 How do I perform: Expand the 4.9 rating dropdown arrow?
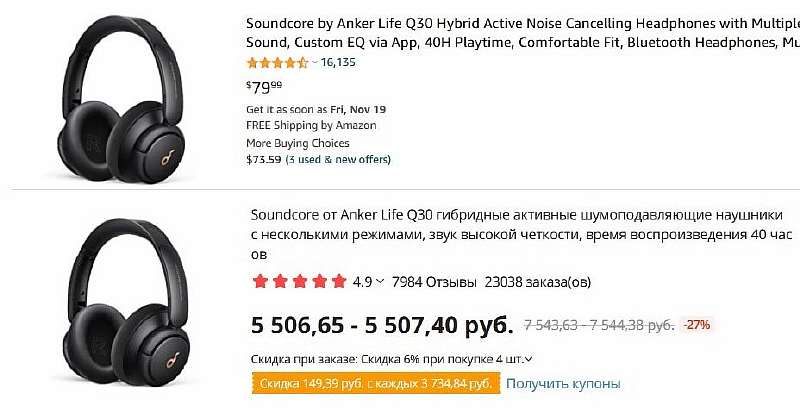(382, 282)
